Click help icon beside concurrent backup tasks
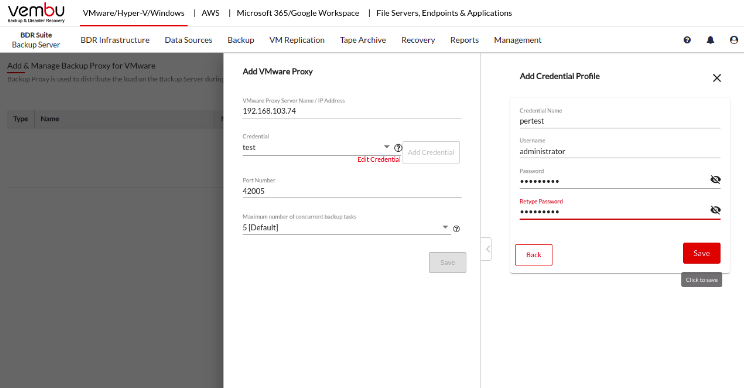Screen dimensions: 744x388 [x=456, y=229]
